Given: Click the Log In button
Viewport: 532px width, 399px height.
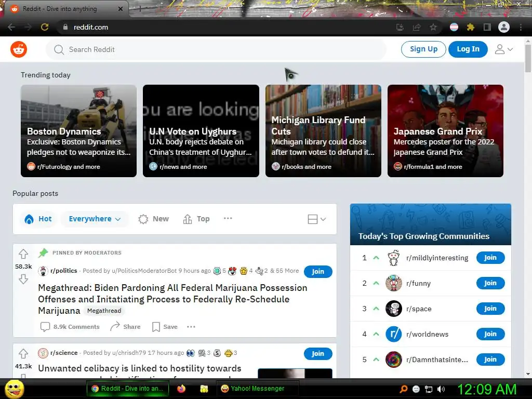Looking at the screenshot, I should pos(468,49).
